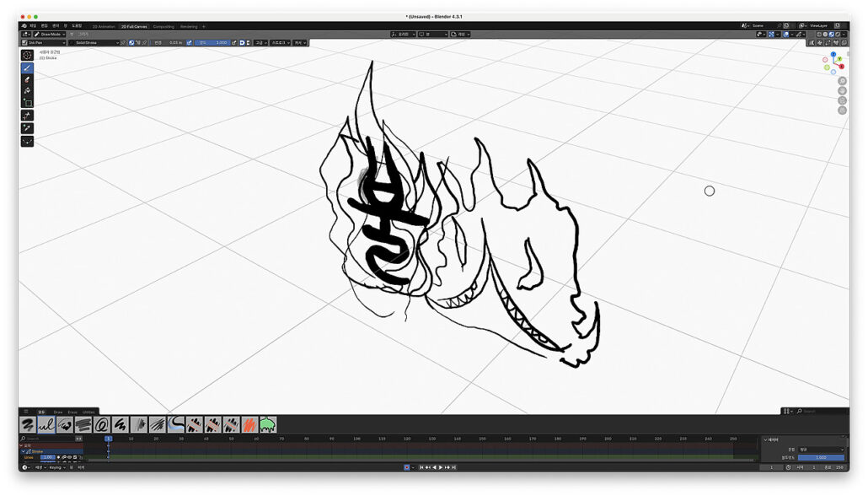Click the blue Z axis on navigation gizmo
Viewport: 868px width, 496px height.
[833, 55]
